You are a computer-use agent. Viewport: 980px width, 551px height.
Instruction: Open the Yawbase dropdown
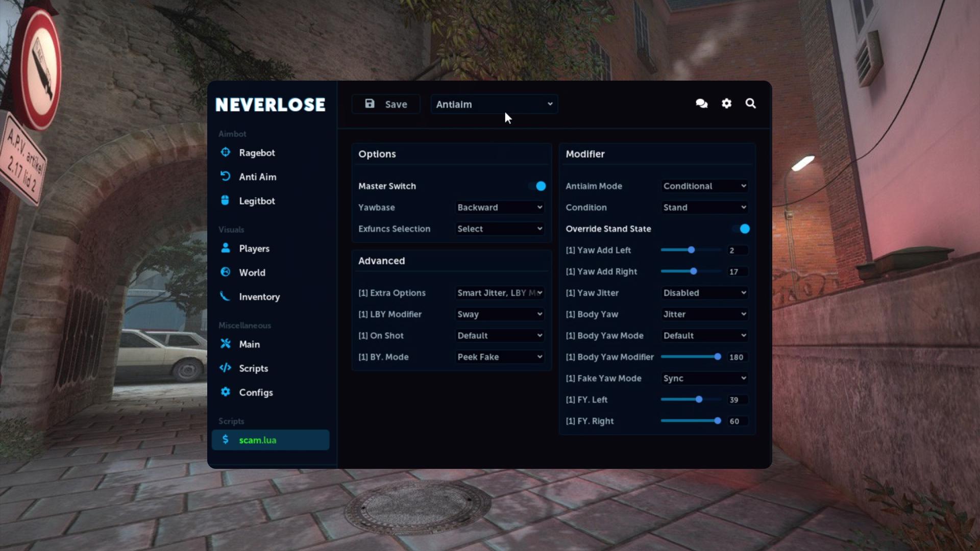pos(499,207)
